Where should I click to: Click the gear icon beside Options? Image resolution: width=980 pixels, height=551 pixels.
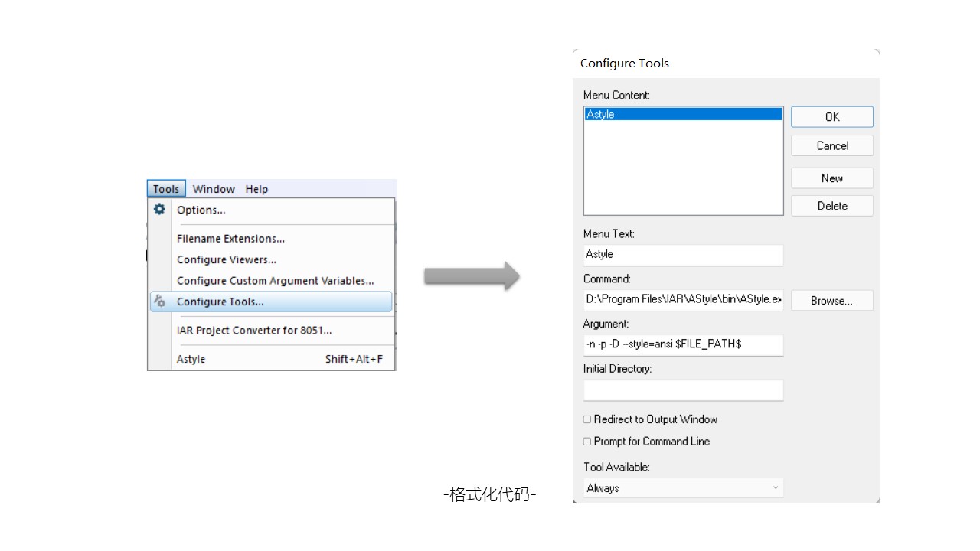pos(159,209)
